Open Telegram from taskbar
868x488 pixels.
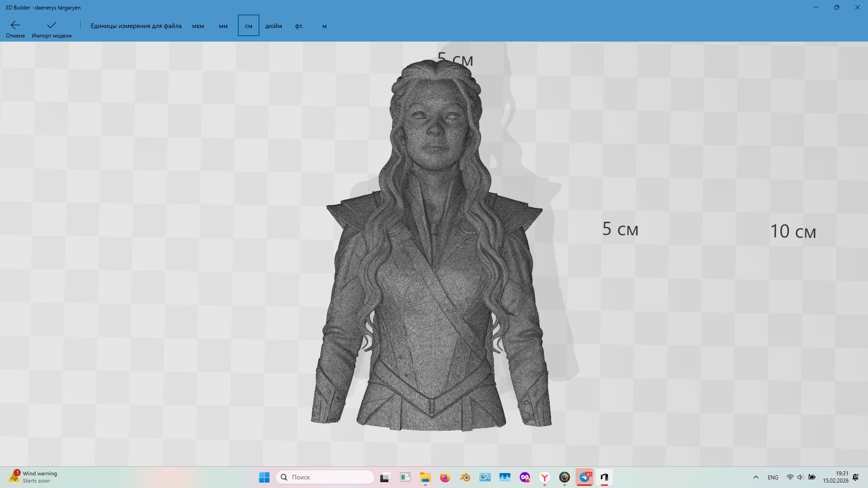tap(585, 477)
